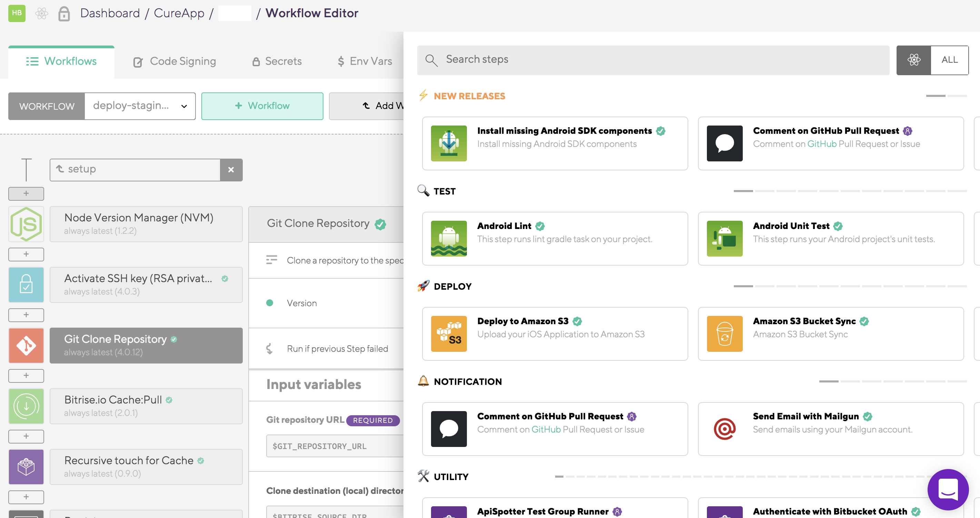Click the Recursive touch for Cache icon
Screen dimensions: 980x518
click(26, 467)
